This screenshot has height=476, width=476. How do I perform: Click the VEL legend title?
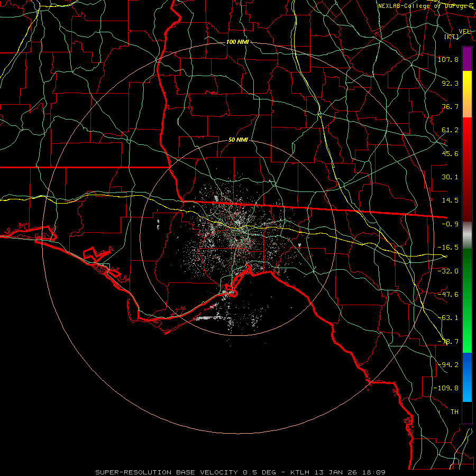(465, 32)
